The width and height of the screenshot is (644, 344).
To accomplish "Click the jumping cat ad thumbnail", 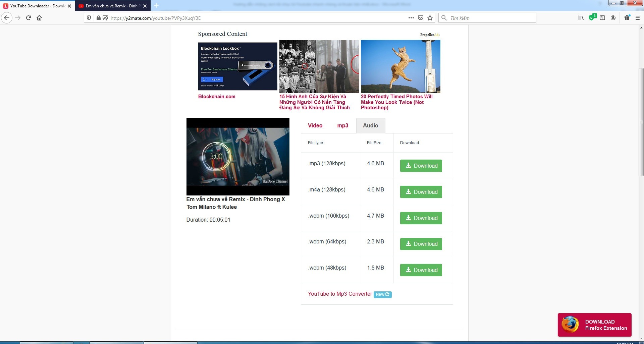I will [x=400, y=66].
